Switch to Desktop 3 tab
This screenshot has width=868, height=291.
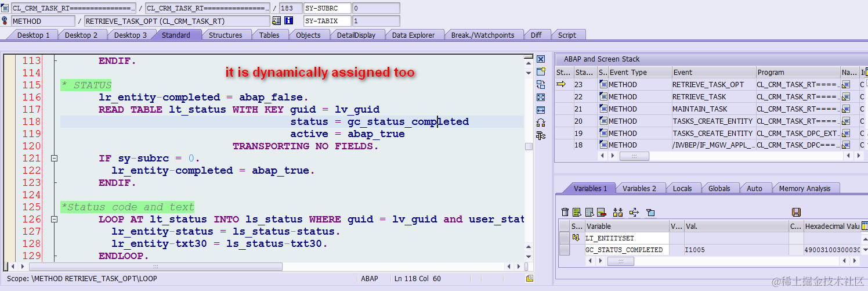point(130,35)
